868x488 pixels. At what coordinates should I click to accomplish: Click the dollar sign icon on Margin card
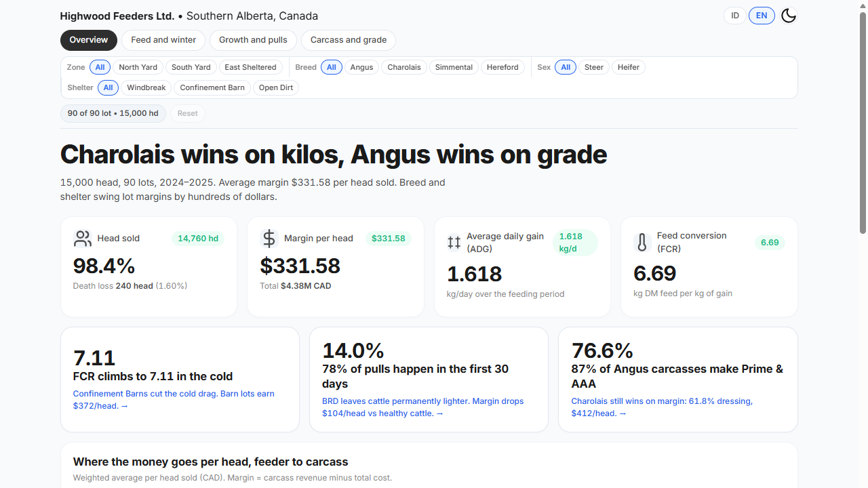pyautogui.click(x=269, y=239)
